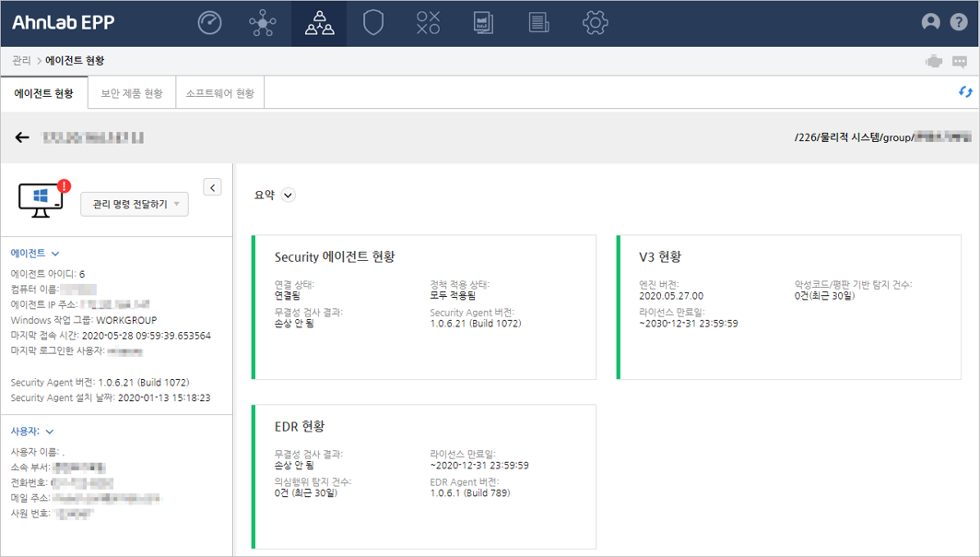
Task: Click the network topology icon
Action: [263, 23]
